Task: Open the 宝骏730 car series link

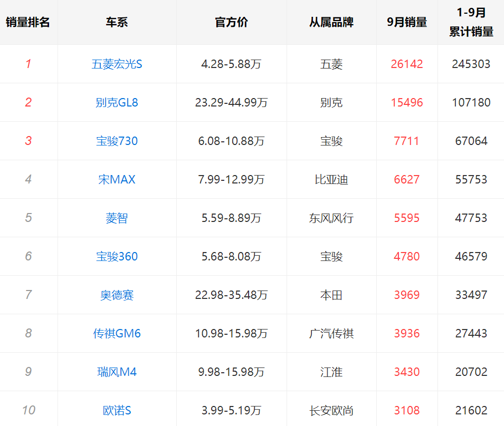Action: pos(117,141)
